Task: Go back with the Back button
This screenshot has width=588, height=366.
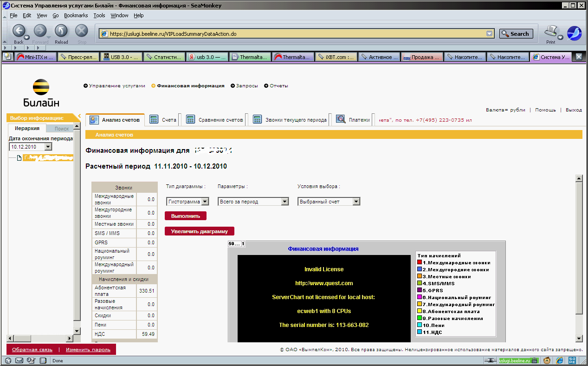Action: point(19,31)
